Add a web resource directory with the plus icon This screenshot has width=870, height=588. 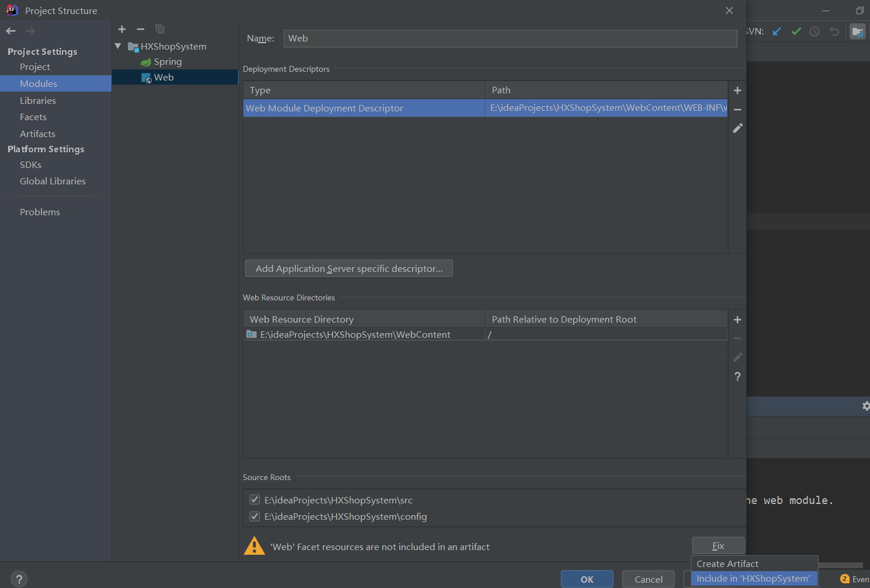tap(738, 320)
